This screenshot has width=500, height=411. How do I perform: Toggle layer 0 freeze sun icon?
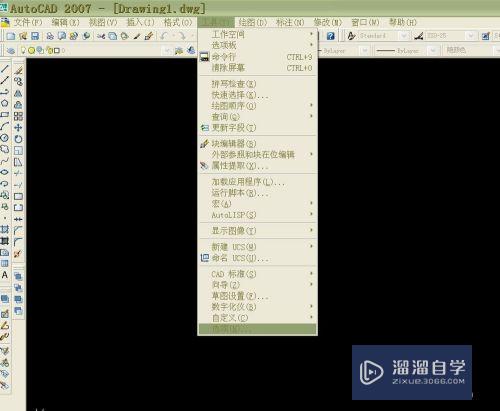coord(32,50)
